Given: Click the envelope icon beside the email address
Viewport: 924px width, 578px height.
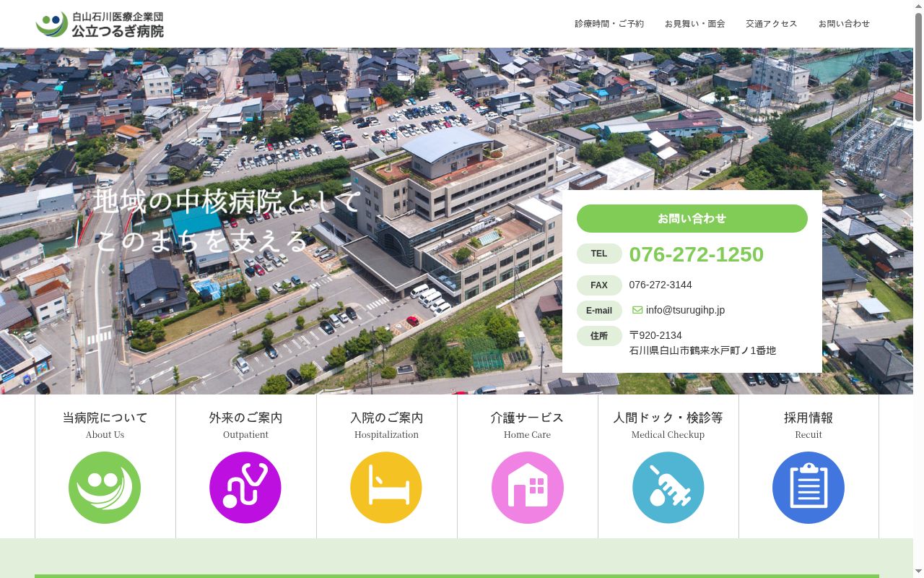Looking at the screenshot, I should (x=637, y=310).
